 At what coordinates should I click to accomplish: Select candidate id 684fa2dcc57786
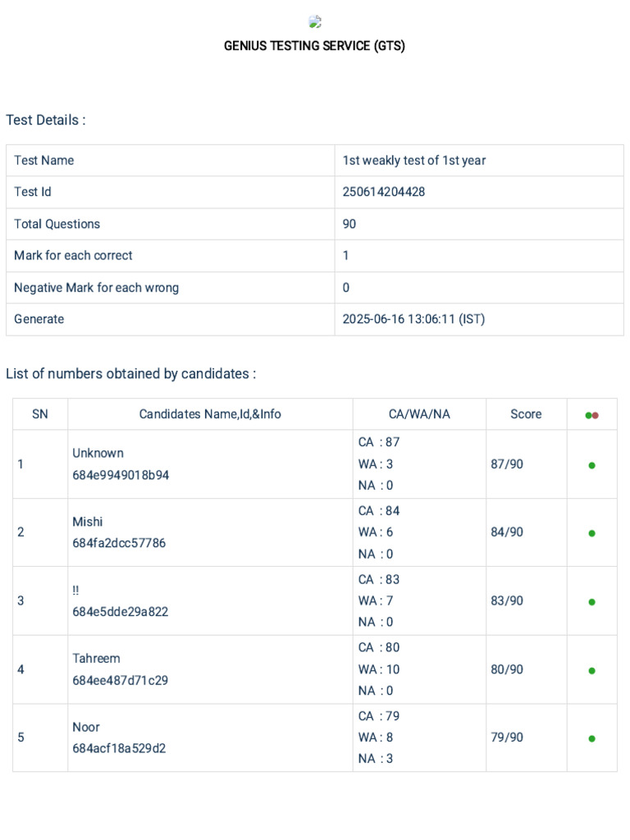tap(119, 543)
